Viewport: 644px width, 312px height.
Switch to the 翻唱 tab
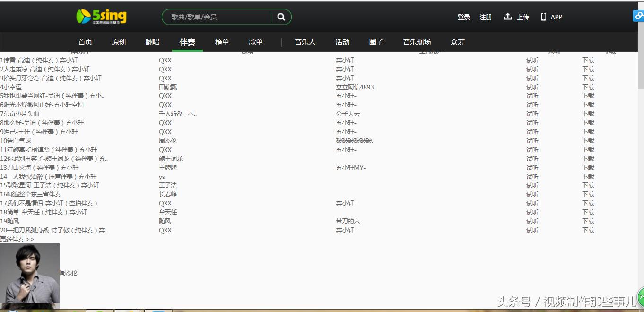(x=153, y=42)
